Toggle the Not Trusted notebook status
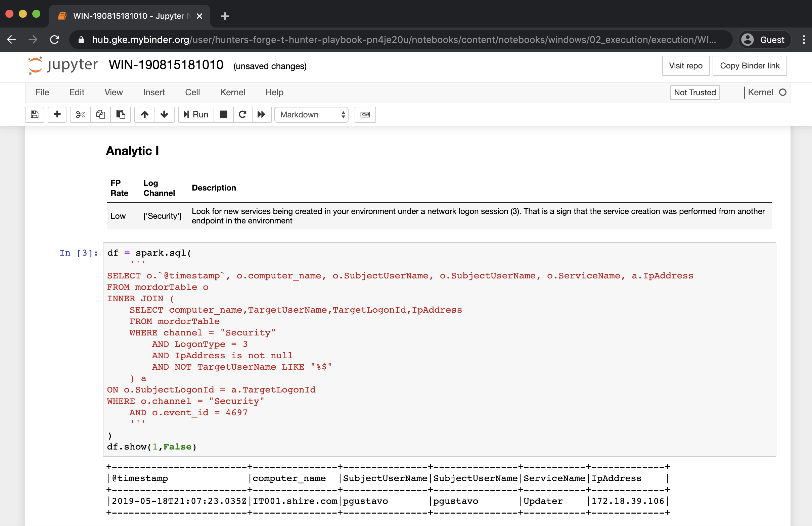Image resolution: width=812 pixels, height=526 pixels. click(695, 92)
